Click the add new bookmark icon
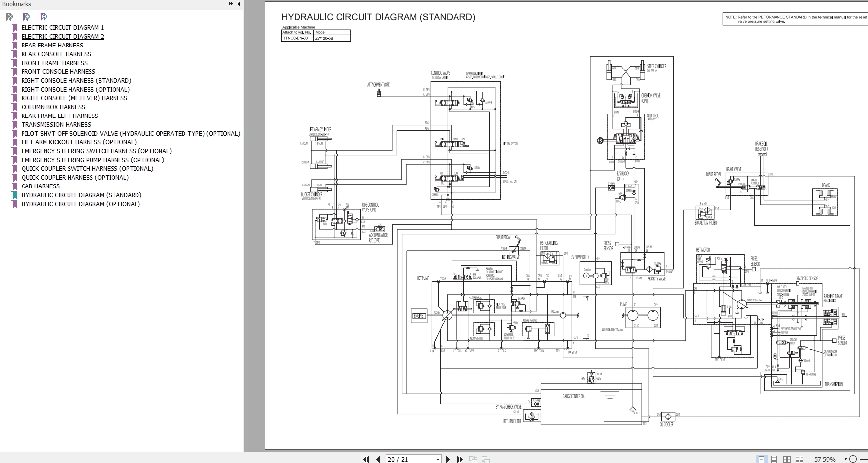 26,17
